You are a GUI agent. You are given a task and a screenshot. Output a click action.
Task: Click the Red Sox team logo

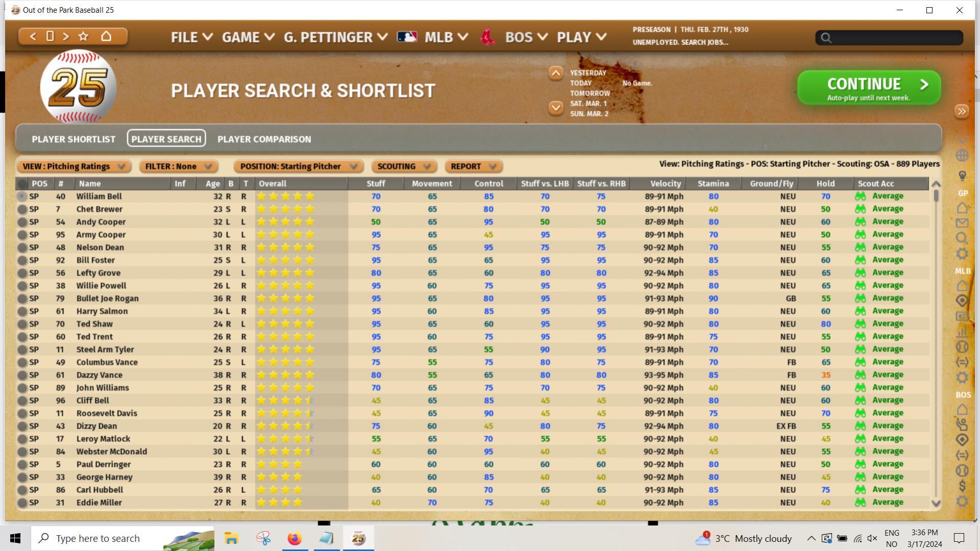(x=488, y=37)
